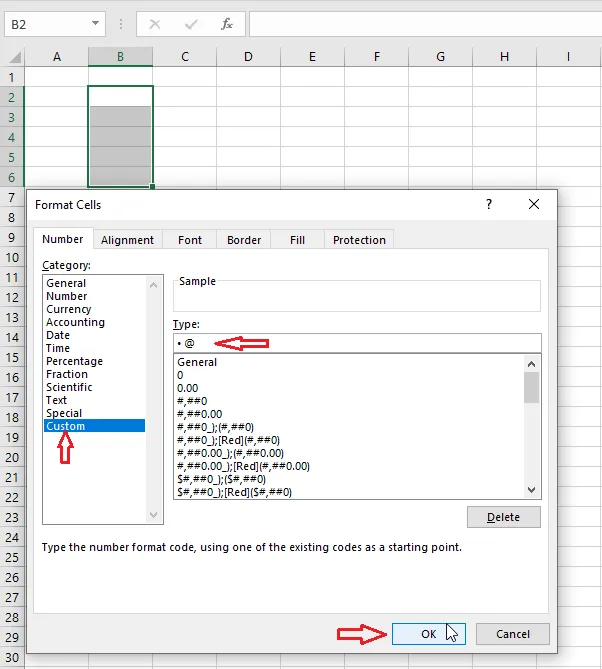The image size is (602, 669).
Task: Switch to the Alignment tab
Action: [x=127, y=240]
